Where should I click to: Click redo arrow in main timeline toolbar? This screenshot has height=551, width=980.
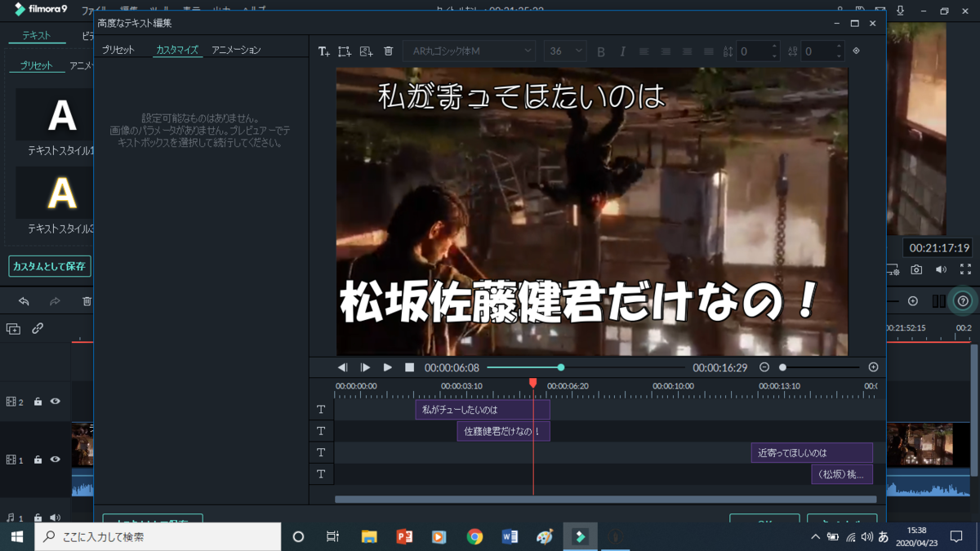pos(55,301)
